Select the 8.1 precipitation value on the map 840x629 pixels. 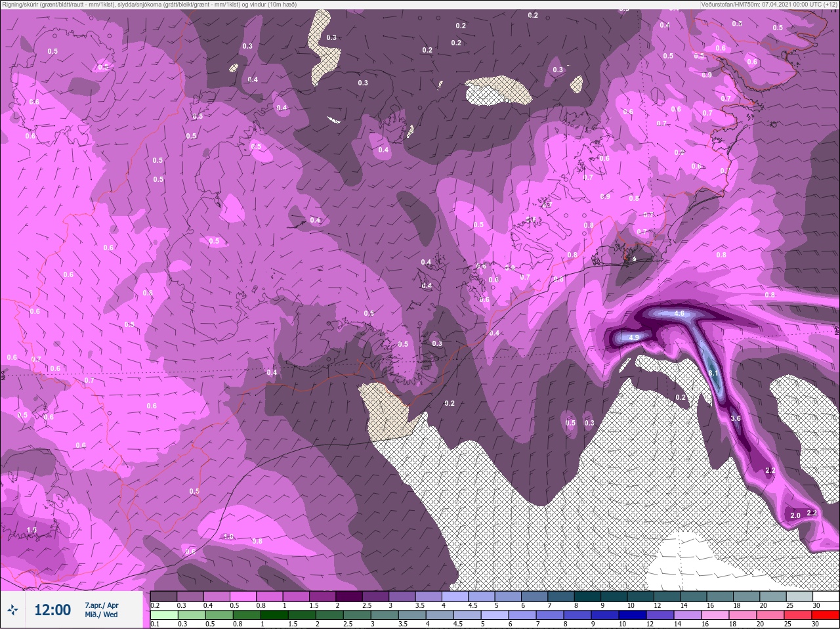pyautogui.click(x=714, y=373)
